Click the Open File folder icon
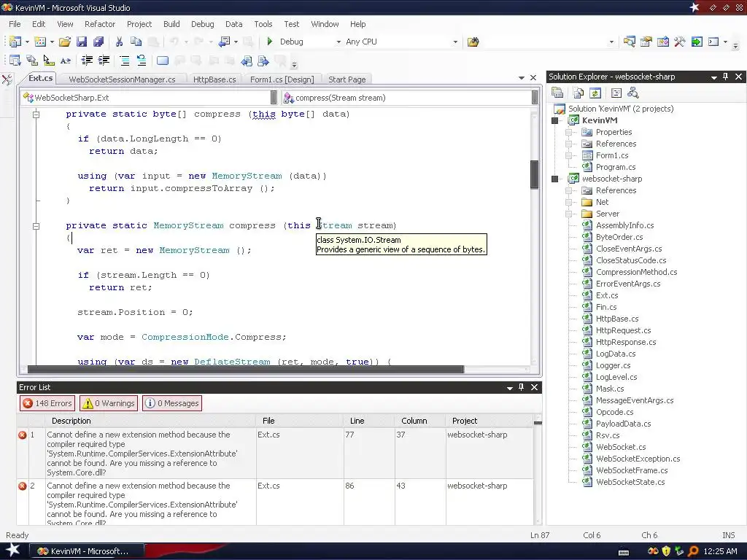The height and width of the screenshot is (560, 747). point(65,42)
